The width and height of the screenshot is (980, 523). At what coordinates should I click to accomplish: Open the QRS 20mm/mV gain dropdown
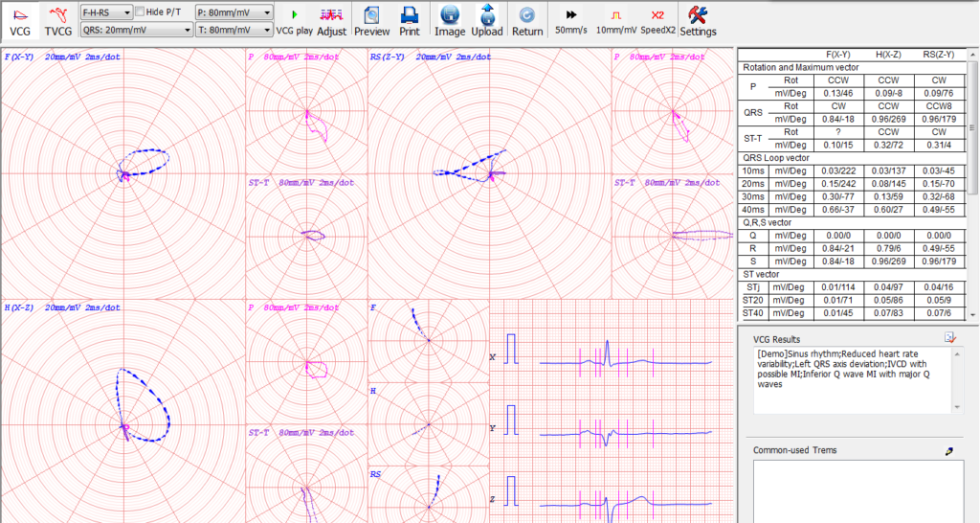pos(135,30)
